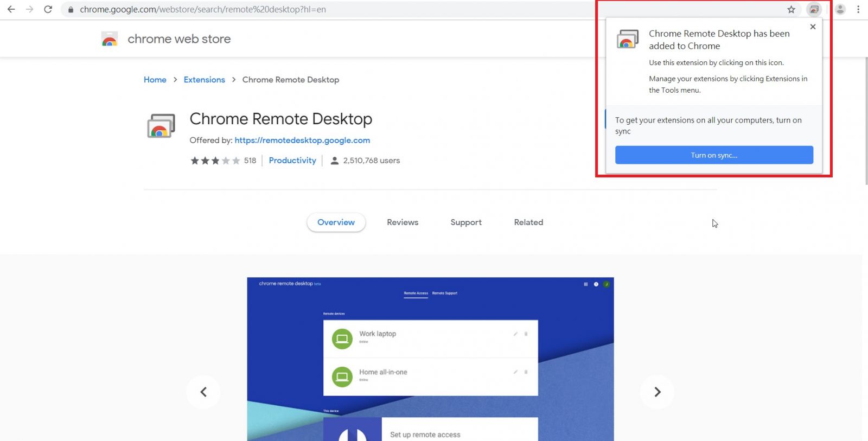Open the Chrome profile avatar icon
Screen dimensions: 868x441
click(x=840, y=9)
